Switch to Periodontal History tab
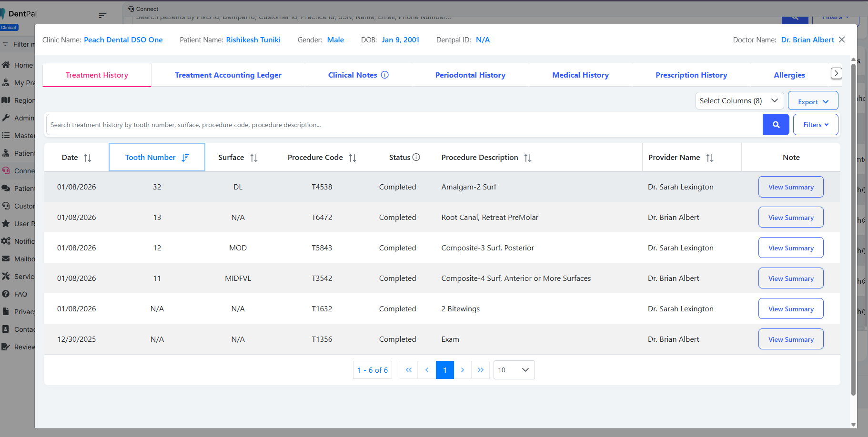 (470, 75)
